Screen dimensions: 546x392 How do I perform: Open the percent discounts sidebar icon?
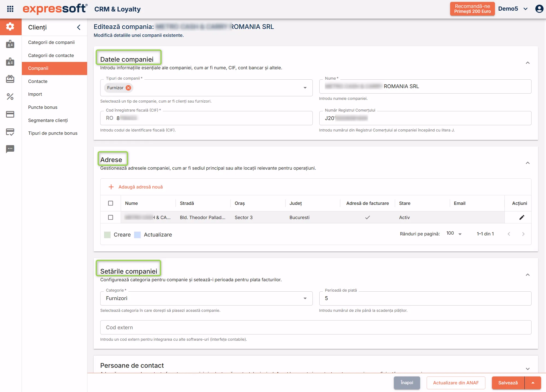(x=10, y=97)
